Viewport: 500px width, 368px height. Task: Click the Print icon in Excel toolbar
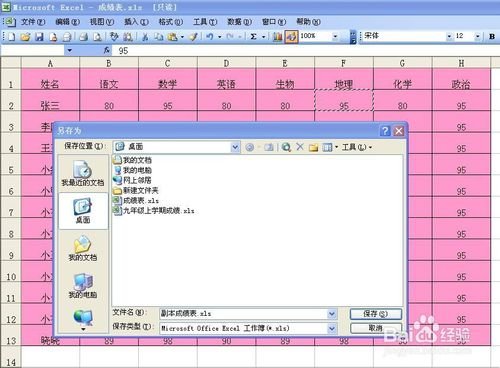83,37
